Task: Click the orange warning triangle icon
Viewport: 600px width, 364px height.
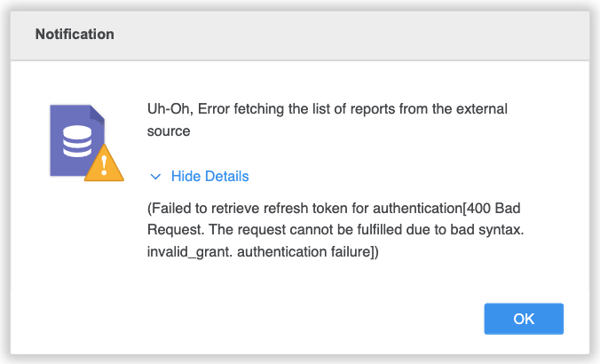Action: 104,163
